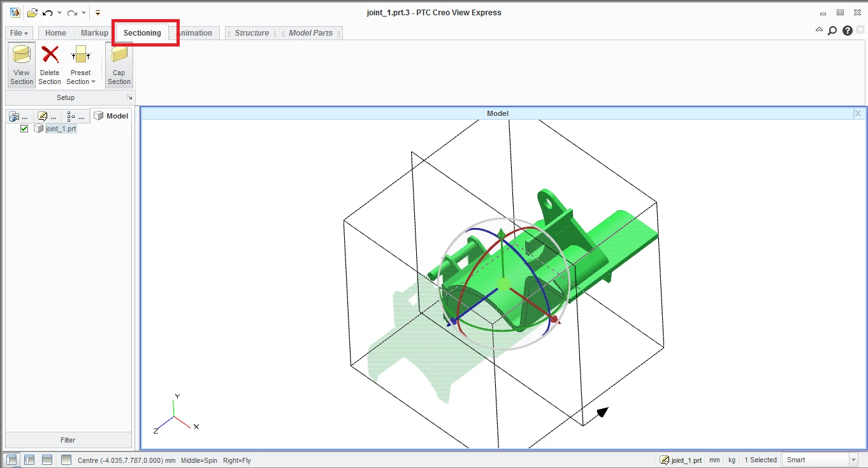Select the first left-panel tab icon
This screenshot has width=868, height=468.
click(x=19, y=116)
